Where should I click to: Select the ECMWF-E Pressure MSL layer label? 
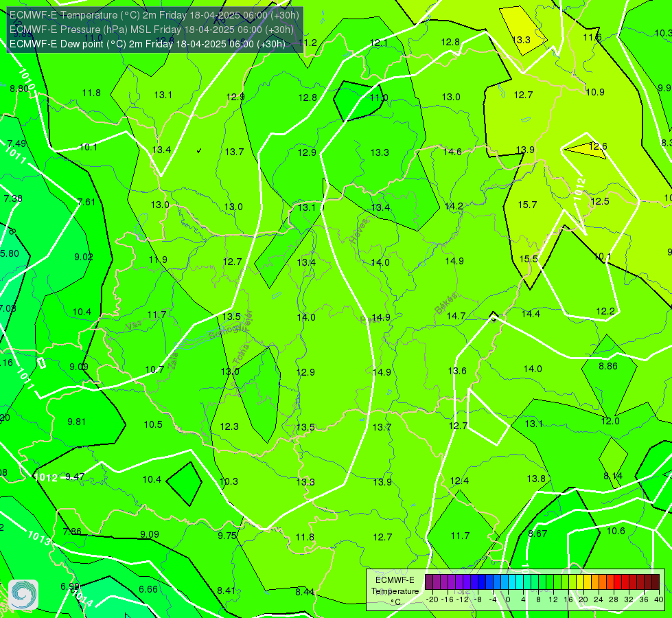pyautogui.click(x=152, y=30)
